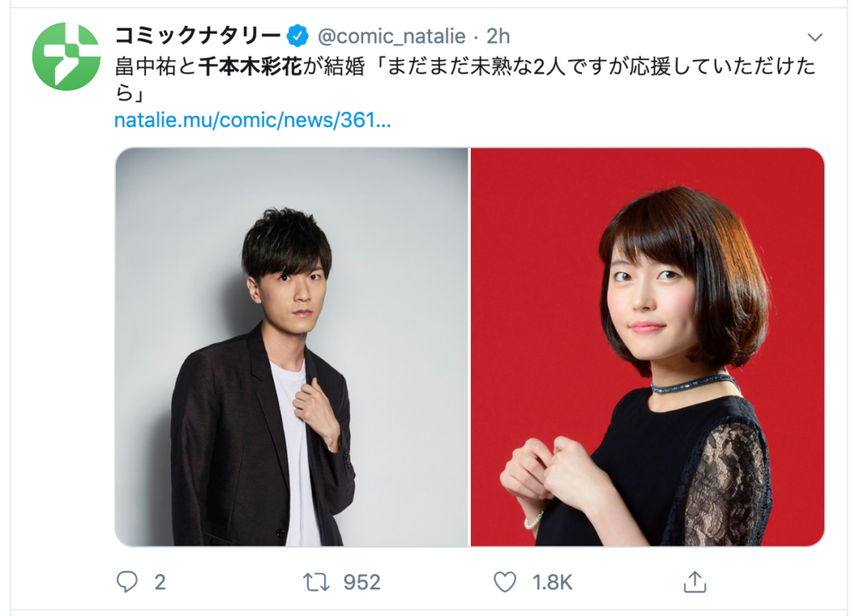Click the reply count 2

click(x=159, y=583)
